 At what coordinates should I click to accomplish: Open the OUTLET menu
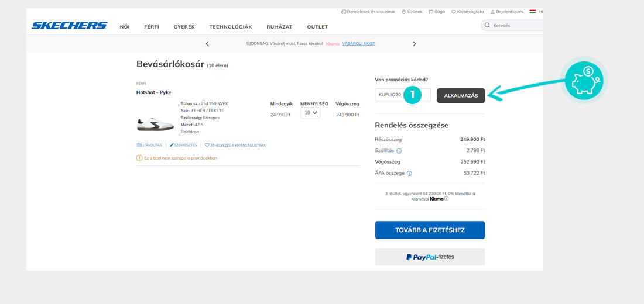coord(317,27)
